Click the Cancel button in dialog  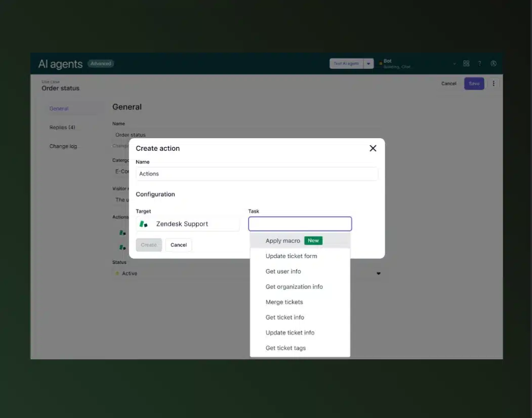pyautogui.click(x=179, y=245)
